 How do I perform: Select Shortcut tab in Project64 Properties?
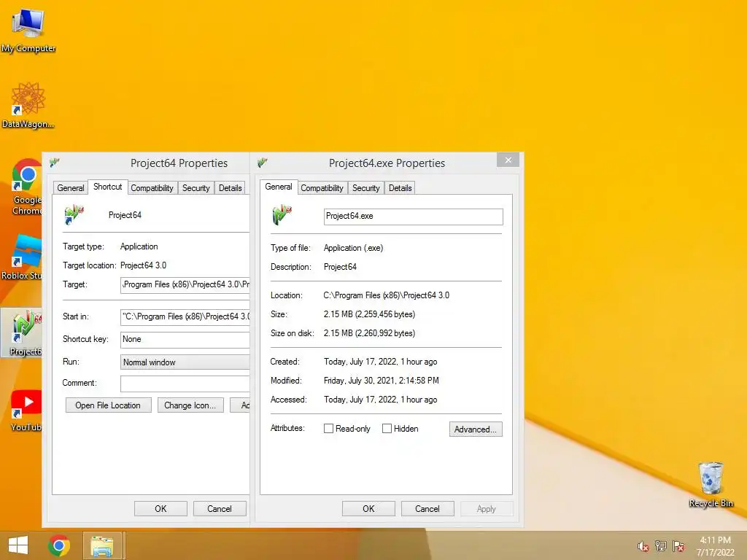[108, 187]
